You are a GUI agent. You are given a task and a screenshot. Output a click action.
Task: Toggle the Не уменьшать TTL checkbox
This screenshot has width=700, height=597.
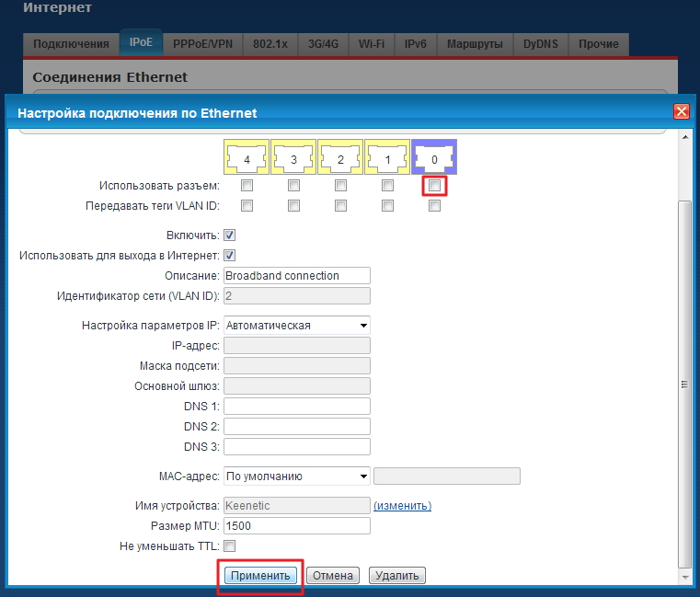click(x=230, y=546)
